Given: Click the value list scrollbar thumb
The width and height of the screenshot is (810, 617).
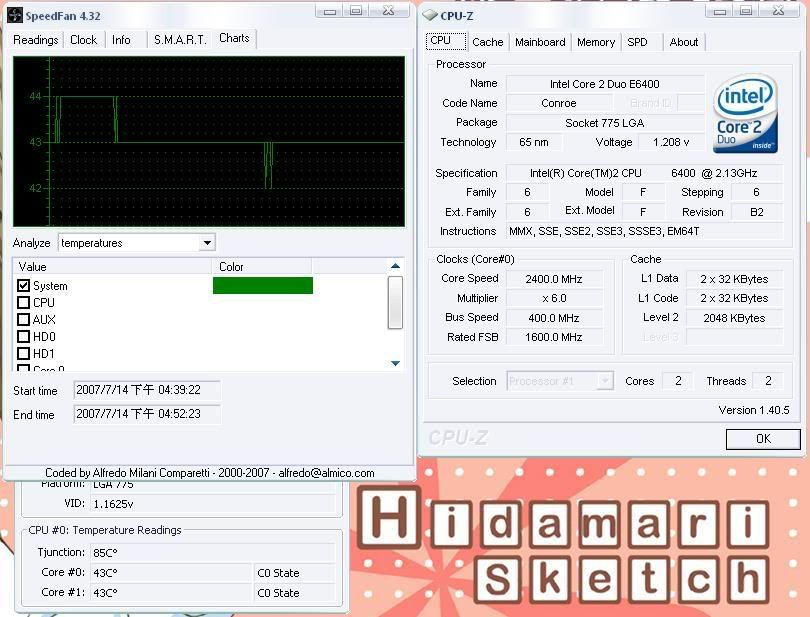Looking at the screenshot, I should (395, 302).
